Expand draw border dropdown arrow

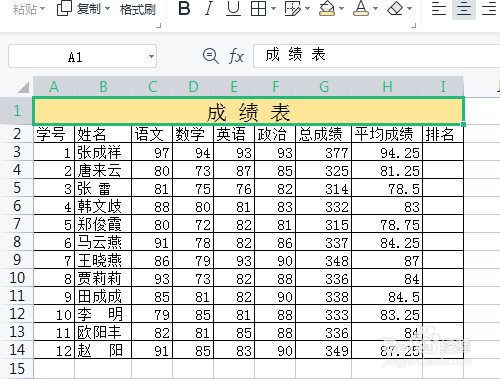point(307,9)
